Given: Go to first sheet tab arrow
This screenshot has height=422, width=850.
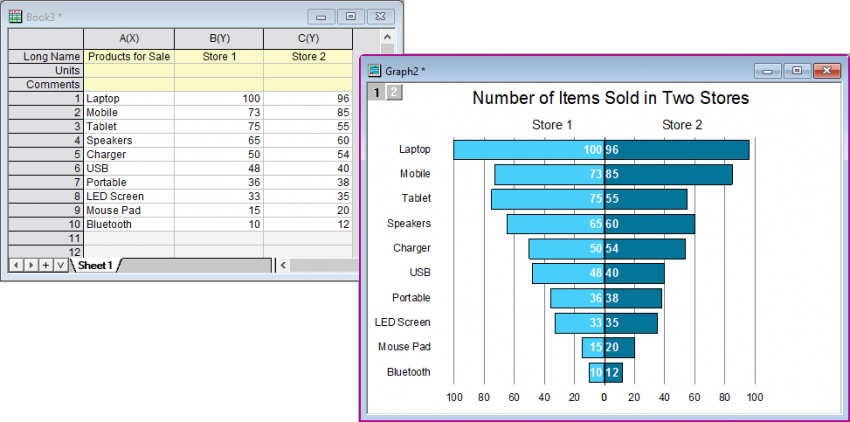Looking at the screenshot, I should pyautogui.click(x=16, y=265).
